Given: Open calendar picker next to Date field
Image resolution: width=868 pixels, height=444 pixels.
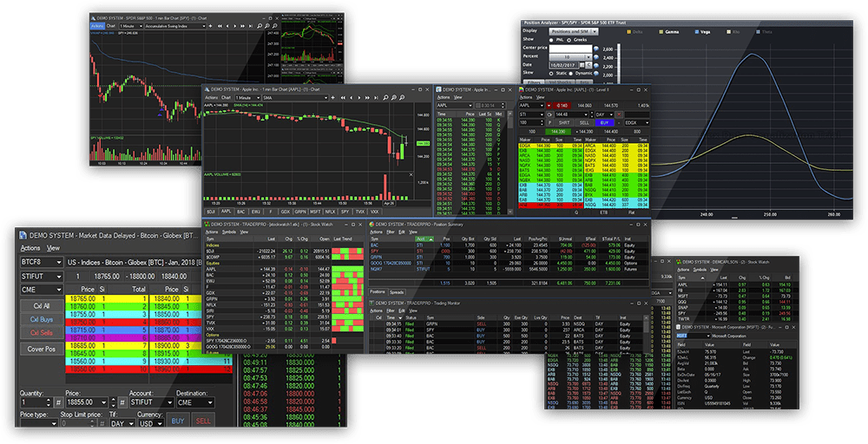Looking at the screenshot, I should click(582, 65).
